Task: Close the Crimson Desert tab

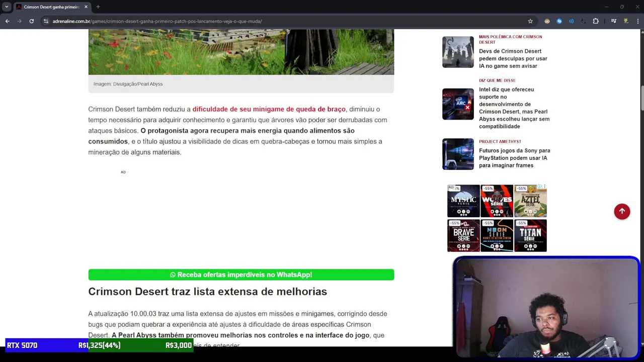Action: (x=86, y=7)
